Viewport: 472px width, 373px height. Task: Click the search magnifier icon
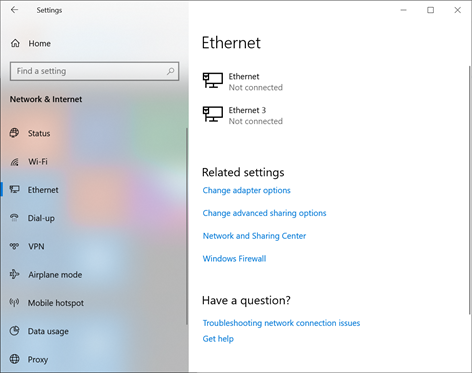(x=170, y=71)
